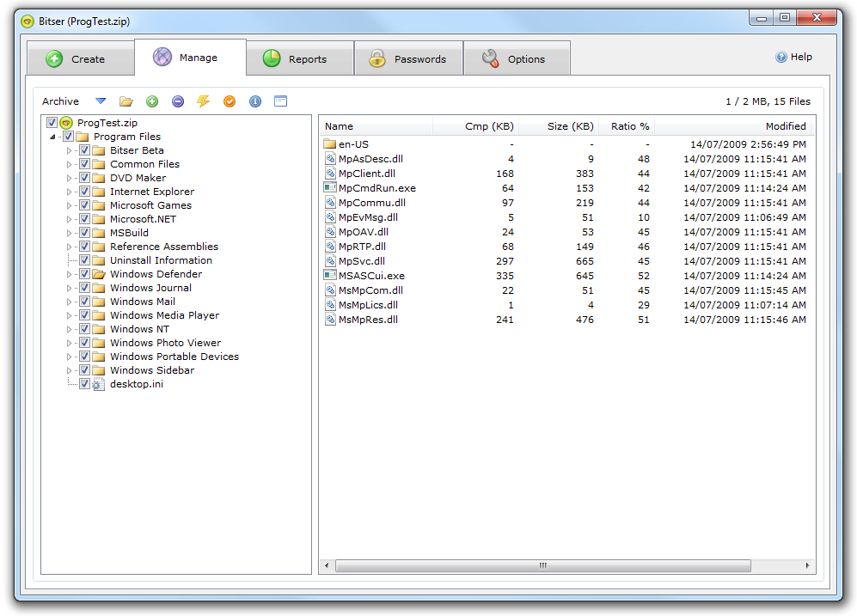857x616 pixels.
Task: Uncheck the ProgTest.zip root checkbox
Action: (52, 123)
